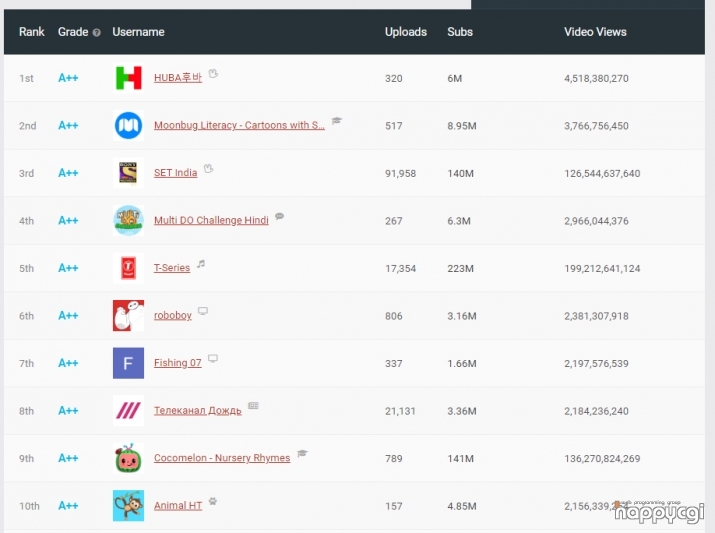Click screen icon beside Fishing 07
Screen dimensions: 715x533
point(212,358)
